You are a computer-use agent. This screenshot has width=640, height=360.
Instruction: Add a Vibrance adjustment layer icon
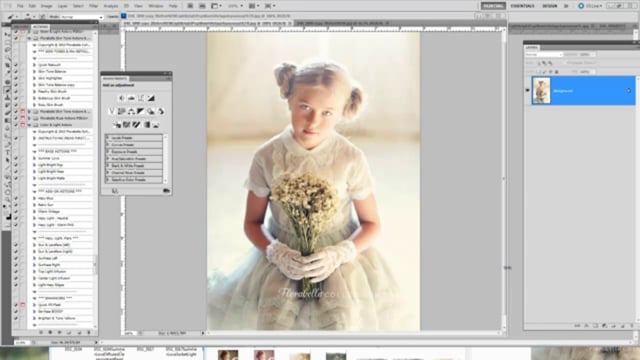[111, 111]
